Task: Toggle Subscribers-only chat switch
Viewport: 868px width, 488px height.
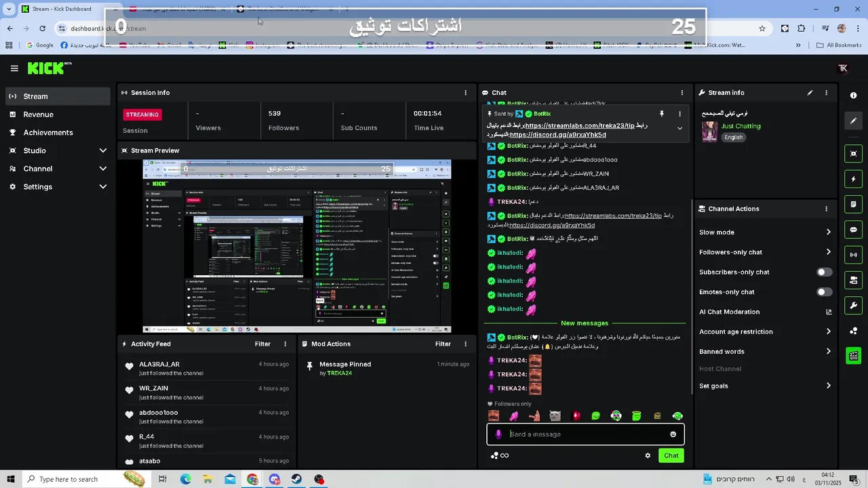Action: coord(824,272)
